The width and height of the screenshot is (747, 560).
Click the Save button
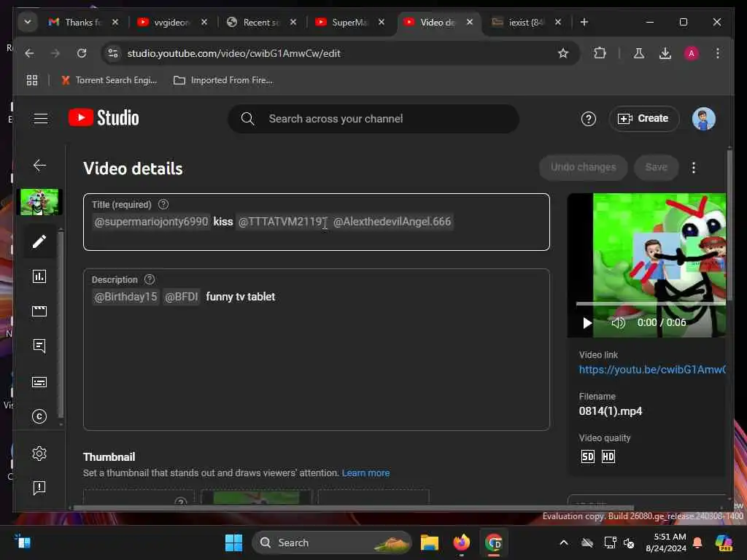[x=656, y=167]
